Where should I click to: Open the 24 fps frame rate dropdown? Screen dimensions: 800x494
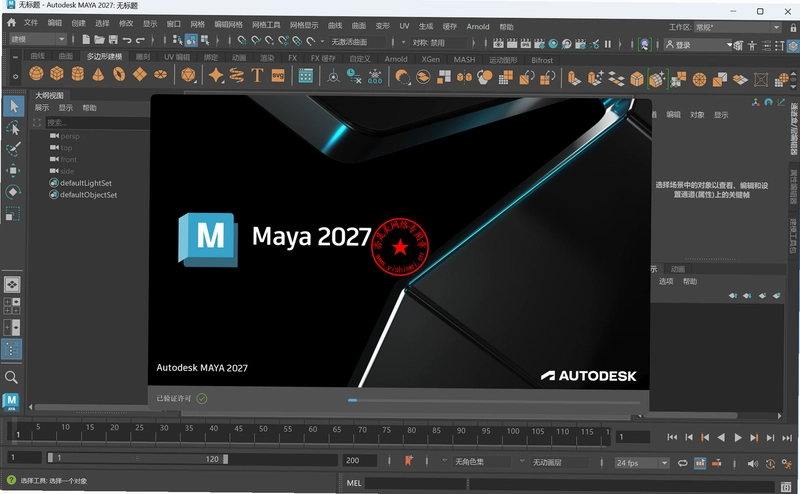click(x=642, y=463)
